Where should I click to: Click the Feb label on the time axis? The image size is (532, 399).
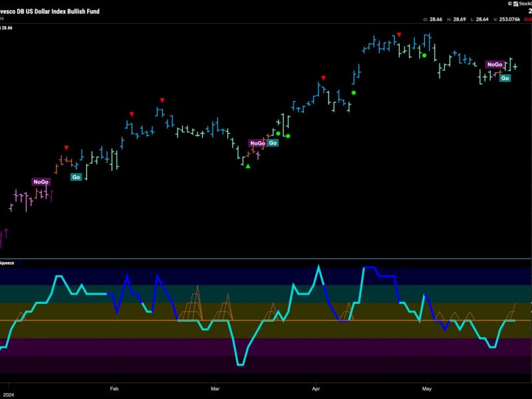point(114,389)
